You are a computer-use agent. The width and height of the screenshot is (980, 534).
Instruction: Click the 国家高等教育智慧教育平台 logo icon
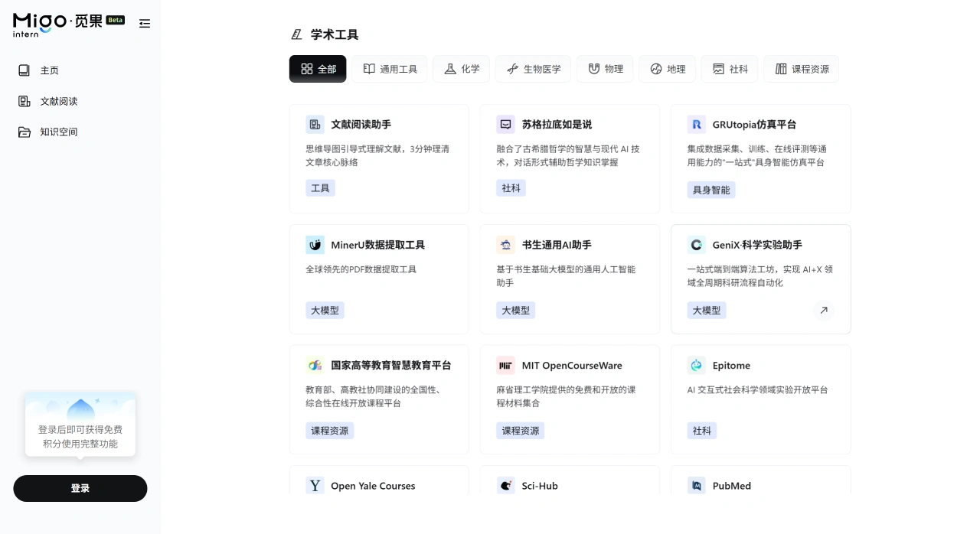coord(315,366)
